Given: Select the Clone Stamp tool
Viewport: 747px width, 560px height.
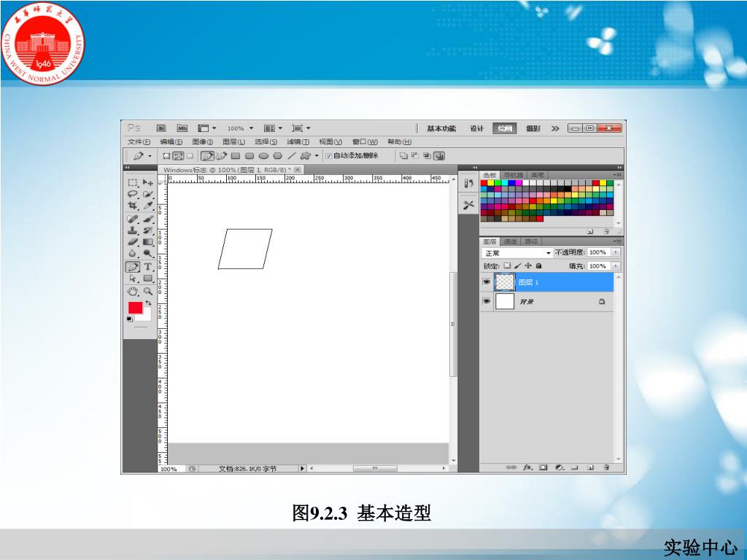Looking at the screenshot, I should click(133, 230).
